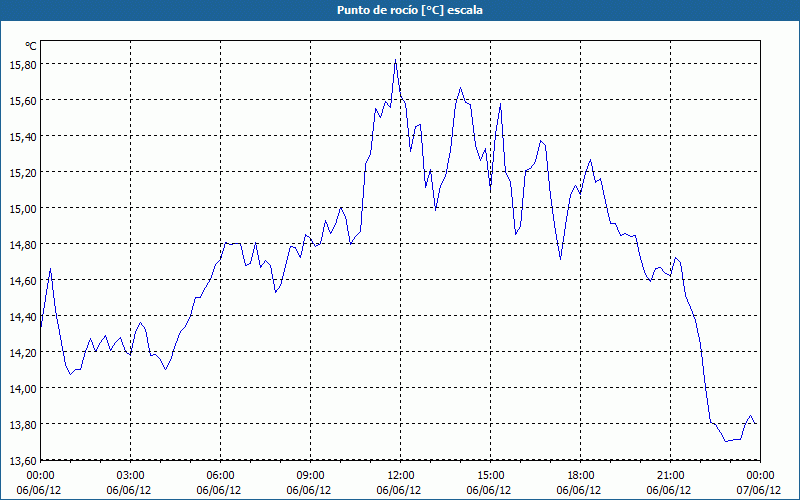Select the 15,00 y-axis value
The image size is (800, 500).
click(23, 209)
